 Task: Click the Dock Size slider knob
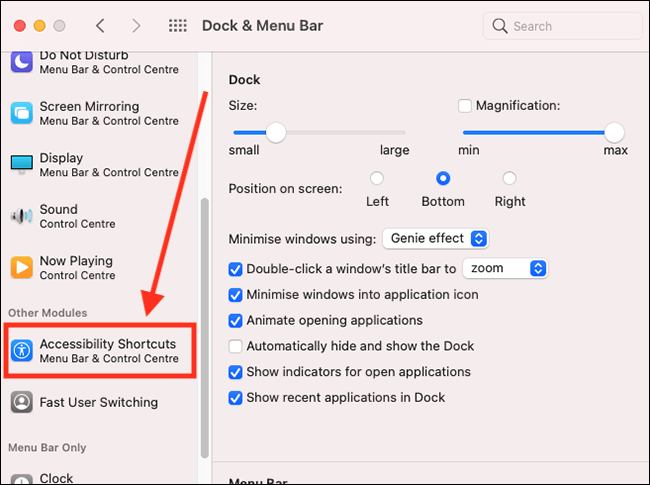(276, 133)
